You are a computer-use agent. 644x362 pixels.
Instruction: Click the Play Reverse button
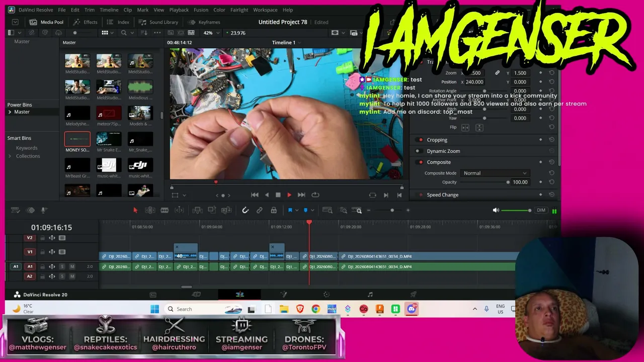click(267, 195)
